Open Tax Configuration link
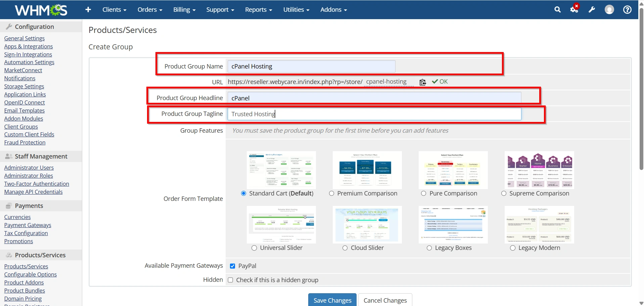Image resolution: width=644 pixels, height=306 pixels. point(26,233)
